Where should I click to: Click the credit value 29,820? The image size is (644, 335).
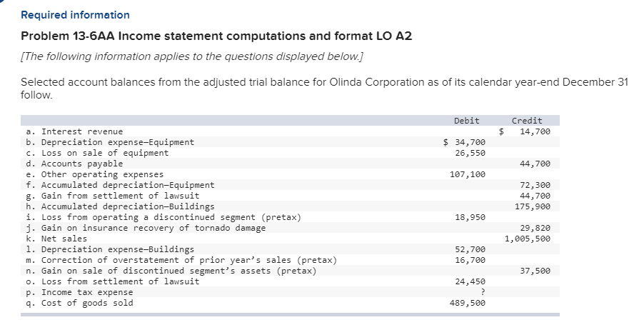coord(535,228)
